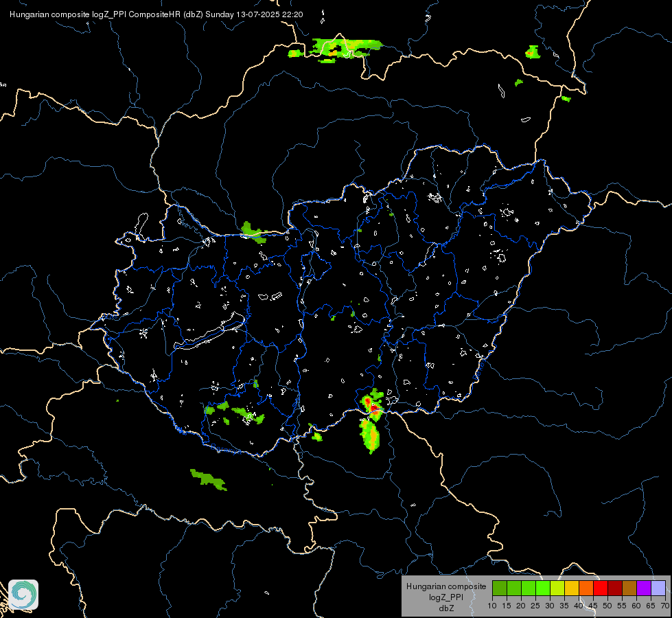Select the 30–35 dBZ yellow-green legend swatch
Screen dimensions: 672x618
click(557, 588)
